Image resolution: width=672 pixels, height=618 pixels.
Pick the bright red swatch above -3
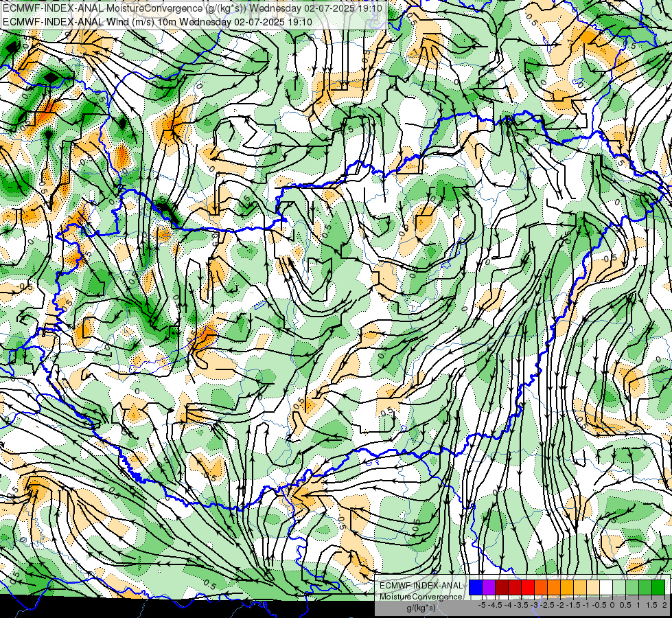click(528, 587)
